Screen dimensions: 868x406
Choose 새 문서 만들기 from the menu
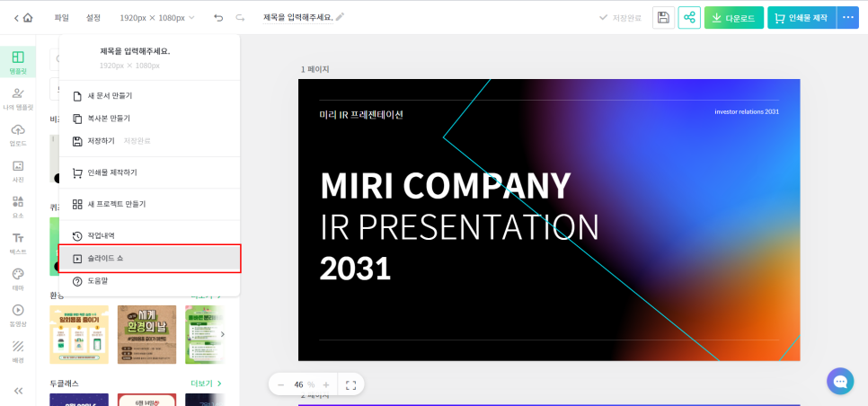click(x=149, y=96)
